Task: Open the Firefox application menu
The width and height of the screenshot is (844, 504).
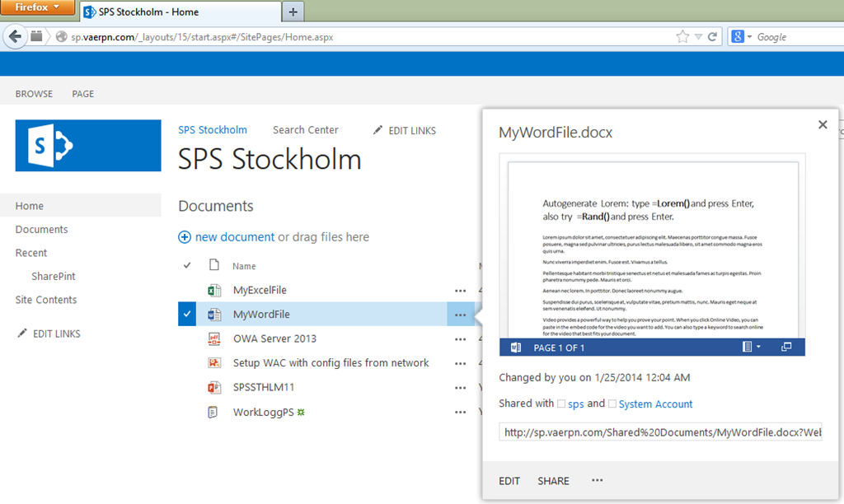Action: (37, 7)
